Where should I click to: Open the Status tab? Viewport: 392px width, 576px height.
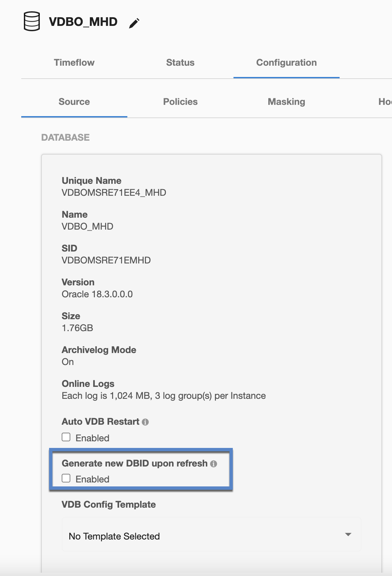click(180, 63)
